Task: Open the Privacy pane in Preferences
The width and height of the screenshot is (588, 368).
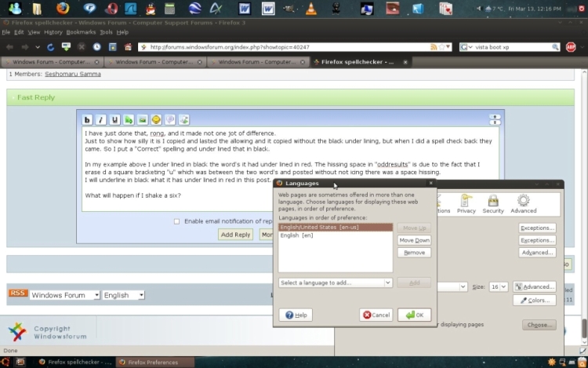Action: point(466,204)
